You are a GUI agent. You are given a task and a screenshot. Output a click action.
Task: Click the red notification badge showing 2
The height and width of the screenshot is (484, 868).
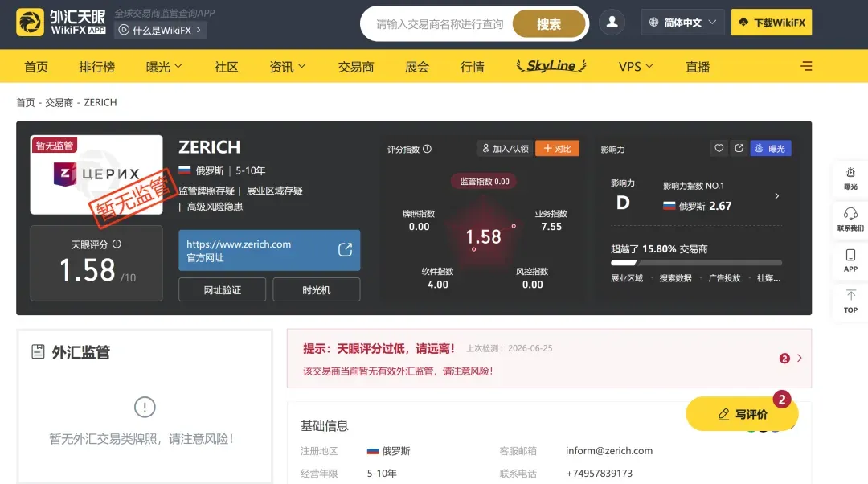784,359
